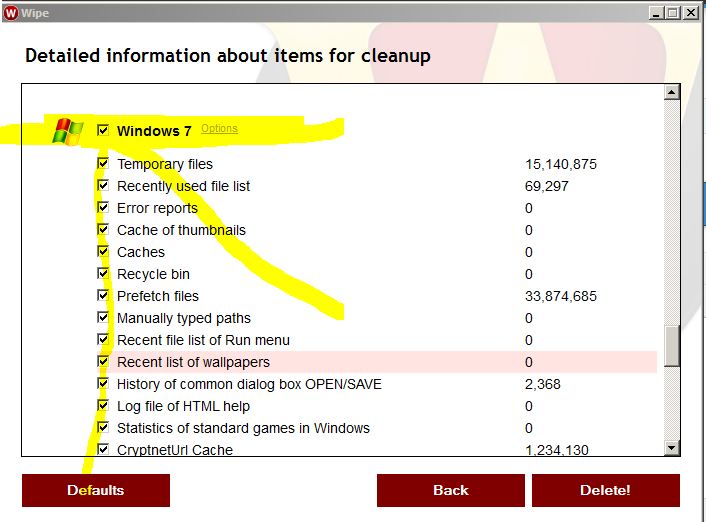This screenshot has width=706, height=522.
Task: Toggle the CryptnetUrl Cache checkbox
Action: click(103, 449)
